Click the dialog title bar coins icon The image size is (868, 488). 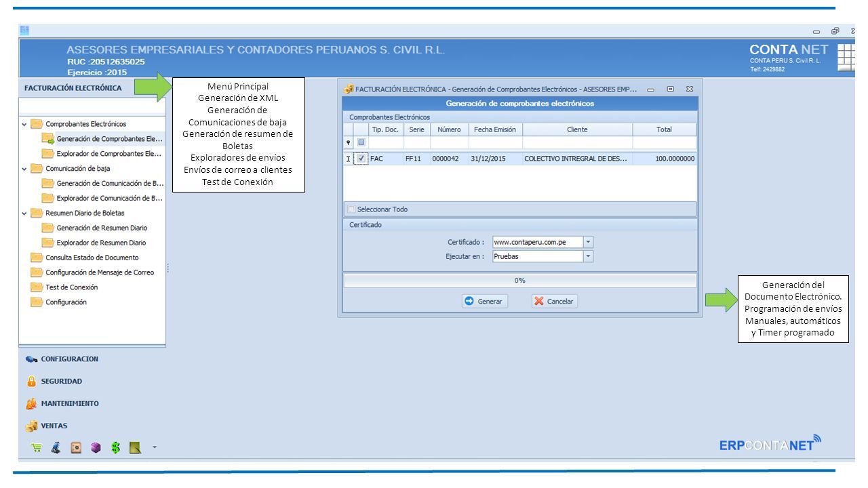pyautogui.click(x=349, y=89)
